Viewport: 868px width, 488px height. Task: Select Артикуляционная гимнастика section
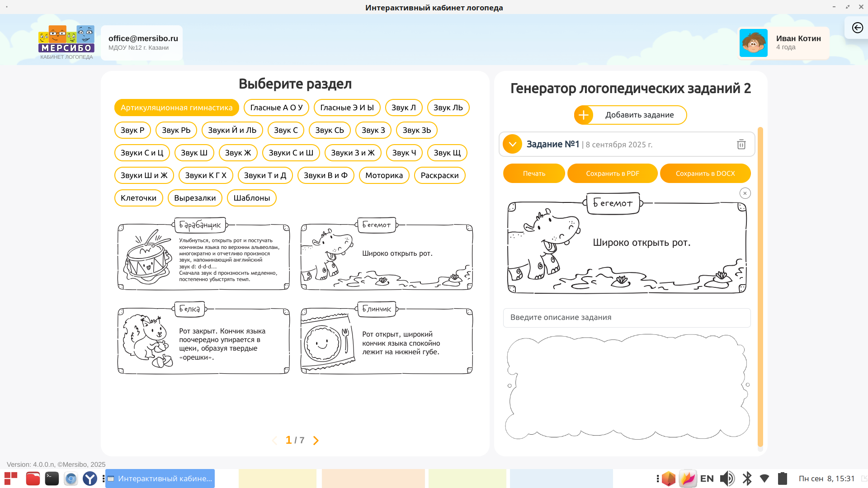(x=176, y=108)
